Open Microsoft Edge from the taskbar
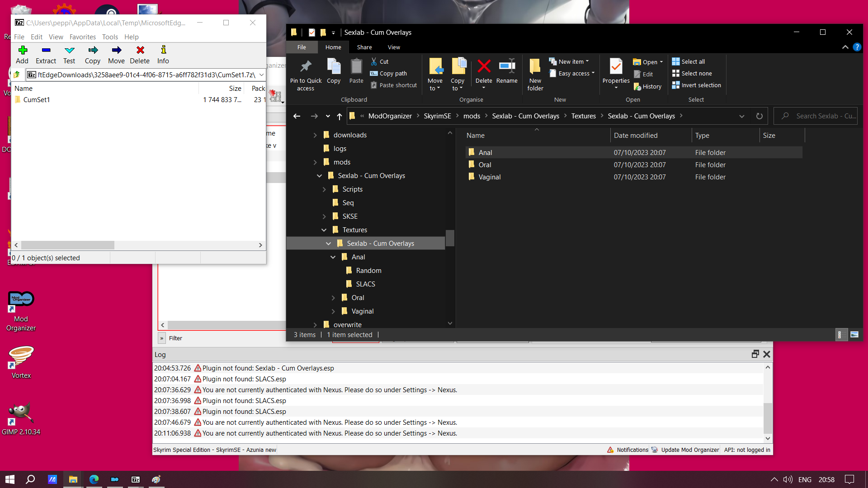This screenshot has width=868, height=488. tap(94, 479)
